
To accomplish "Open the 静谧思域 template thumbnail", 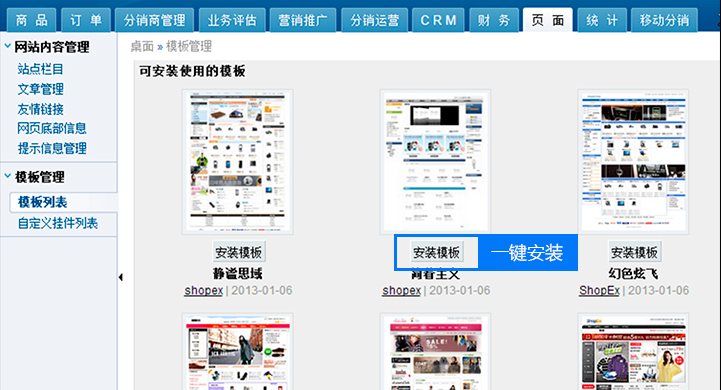I will point(237,162).
